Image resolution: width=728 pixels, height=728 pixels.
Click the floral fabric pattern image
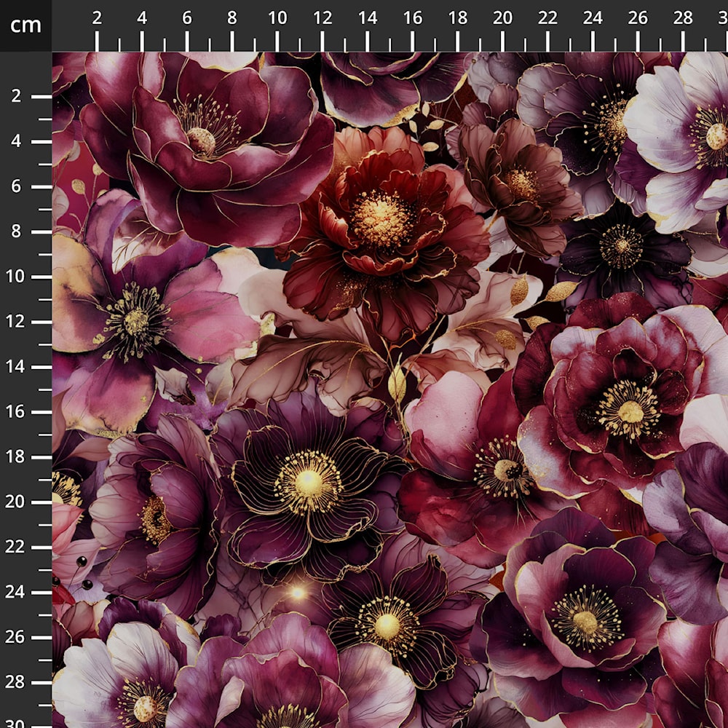[390, 390]
